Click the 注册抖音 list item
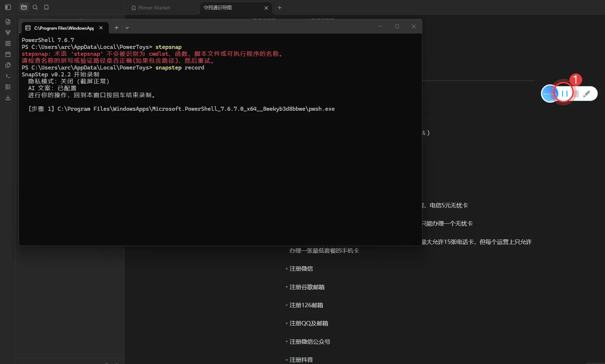The image size is (605, 364). pos(301,360)
